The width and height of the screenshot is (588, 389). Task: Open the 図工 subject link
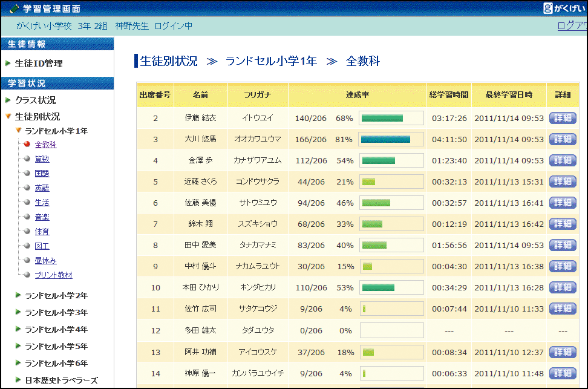42,246
